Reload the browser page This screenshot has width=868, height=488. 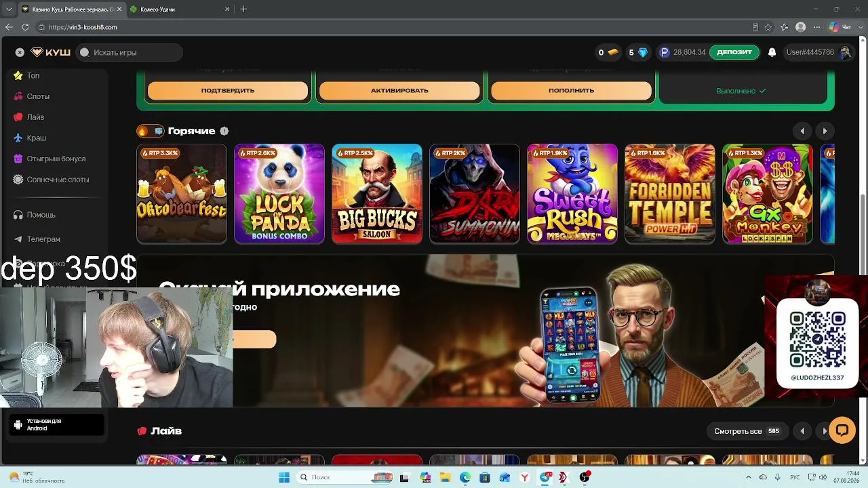[25, 27]
